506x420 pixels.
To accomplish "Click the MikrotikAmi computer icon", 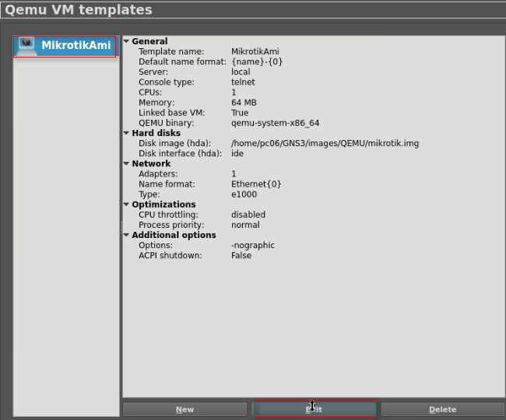I will 26,46.
